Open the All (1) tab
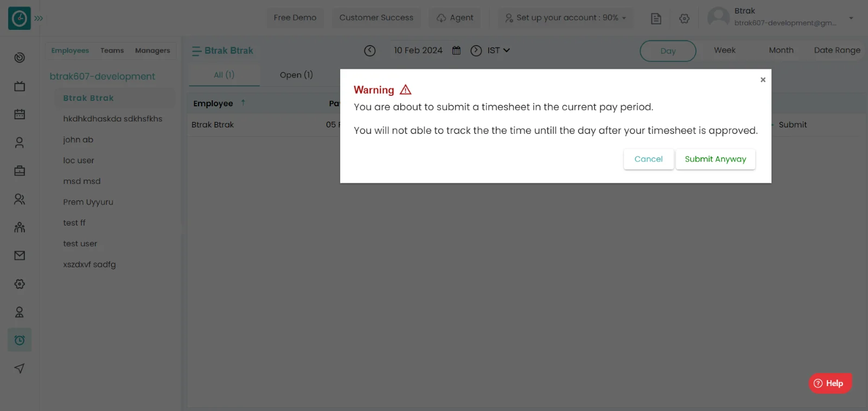 tap(224, 75)
